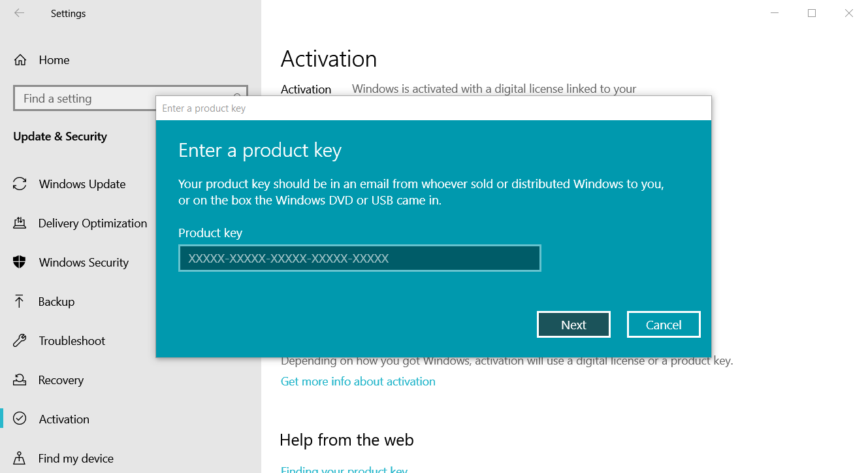The height and width of the screenshot is (473, 868).
Task: Click the Windows Update sync icon
Action: click(20, 184)
